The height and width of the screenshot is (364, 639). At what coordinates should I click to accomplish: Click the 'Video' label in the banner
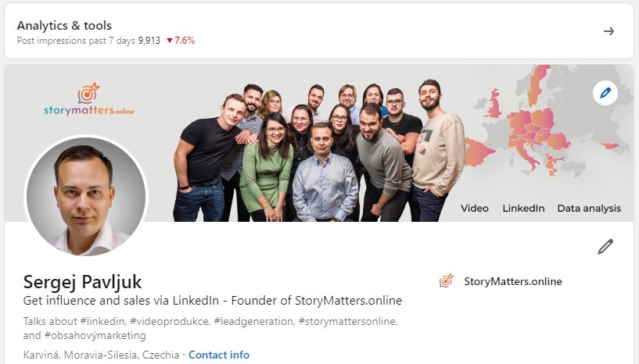click(474, 209)
